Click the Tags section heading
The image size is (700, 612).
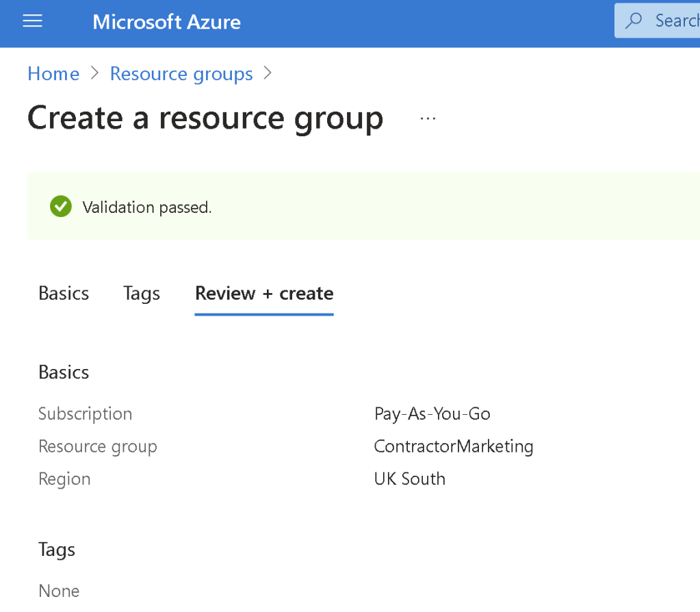coord(57,550)
